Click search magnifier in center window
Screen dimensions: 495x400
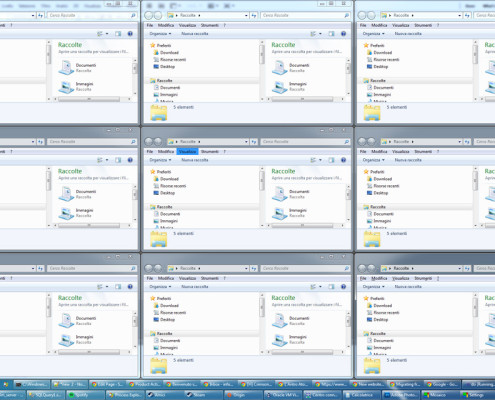(x=346, y=142)
